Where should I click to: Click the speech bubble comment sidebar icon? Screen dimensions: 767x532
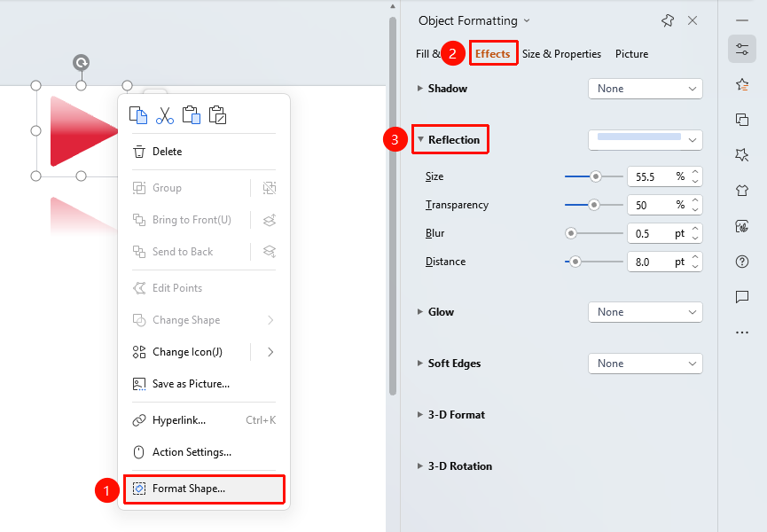742,297
